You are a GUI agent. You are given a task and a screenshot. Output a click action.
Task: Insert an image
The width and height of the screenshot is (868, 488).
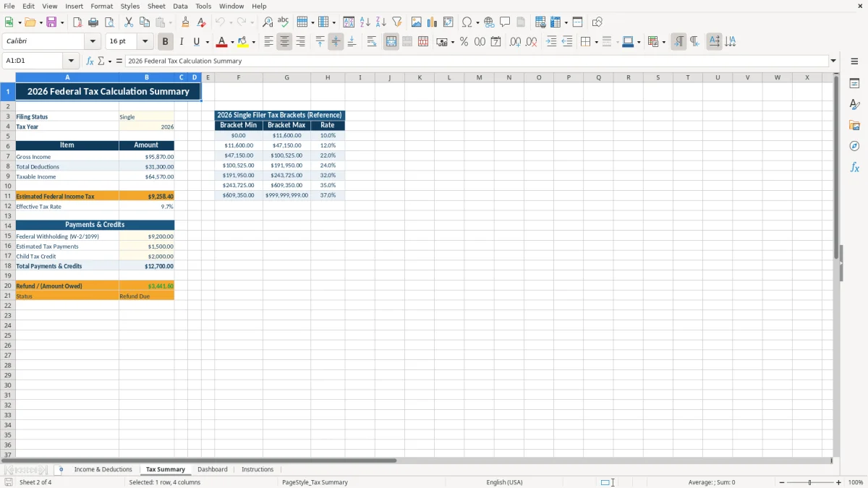click(x=416, y=22)
